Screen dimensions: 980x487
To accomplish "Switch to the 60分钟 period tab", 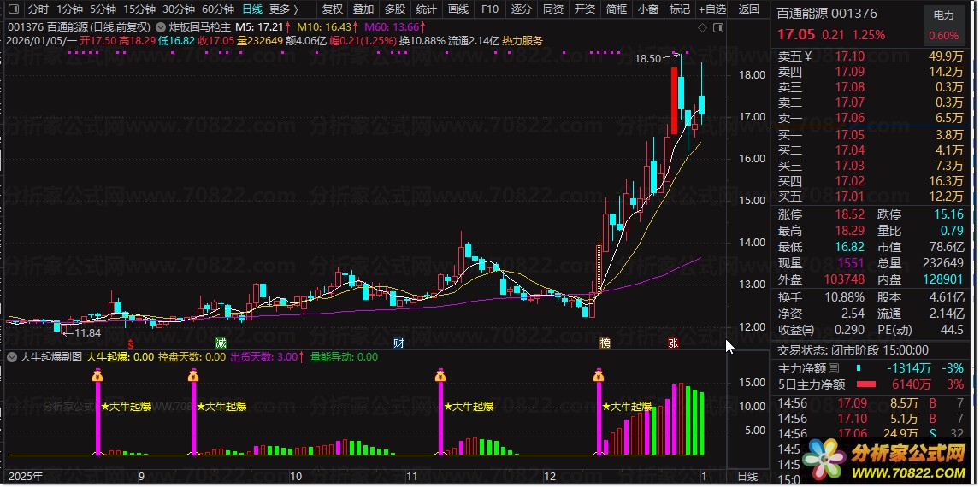I will pyautogui.click(x=218, y=9).
